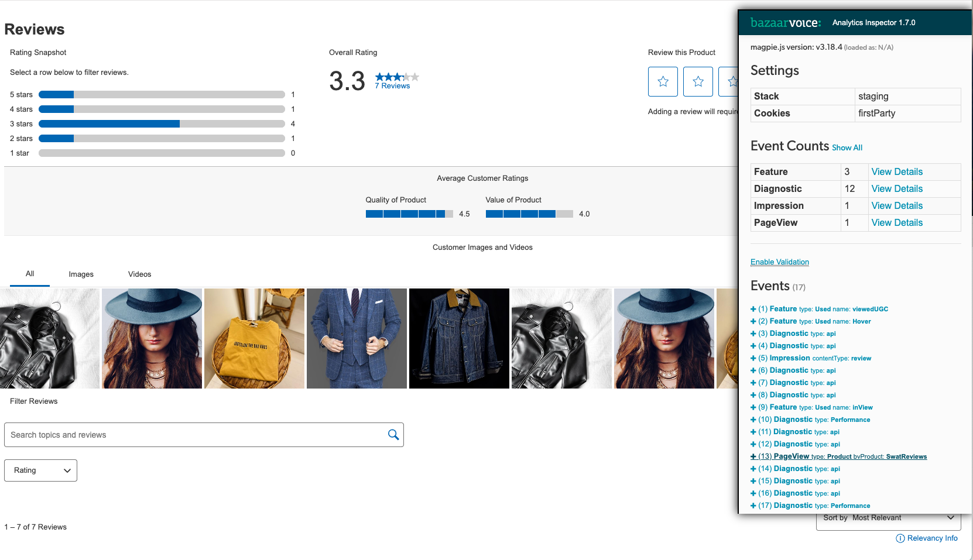Expand event (10) Diagnostic Performance

click(810, 420)
